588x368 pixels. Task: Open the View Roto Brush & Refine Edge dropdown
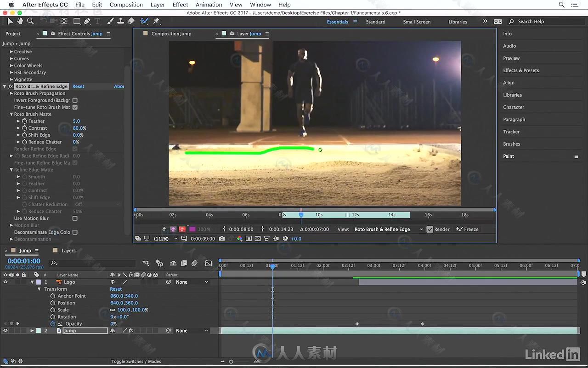coord(389,229)
